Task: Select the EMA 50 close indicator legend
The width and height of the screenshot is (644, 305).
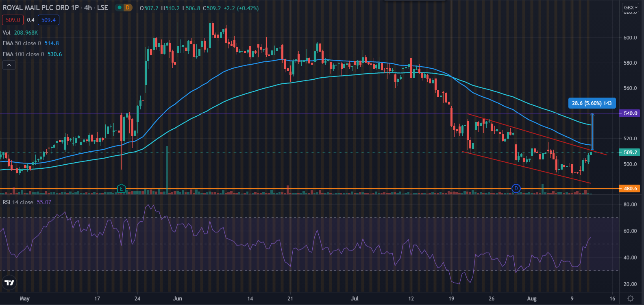Action: (x=22, y=43)
